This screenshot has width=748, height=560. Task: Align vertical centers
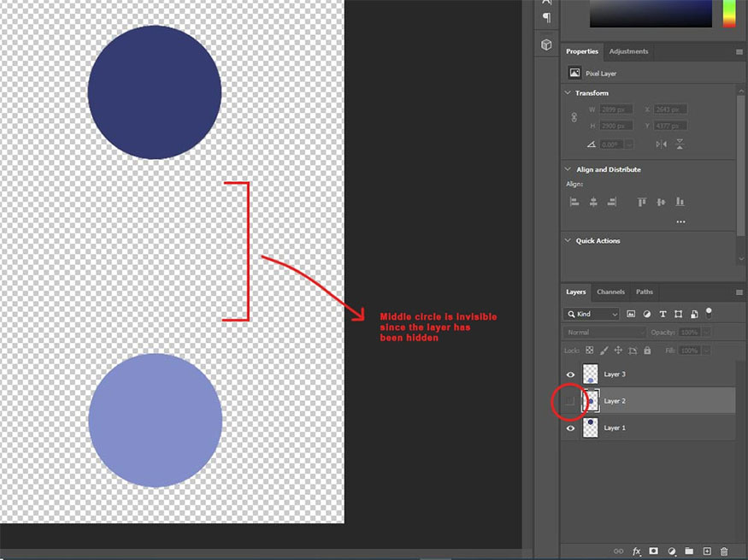[661, 202]
